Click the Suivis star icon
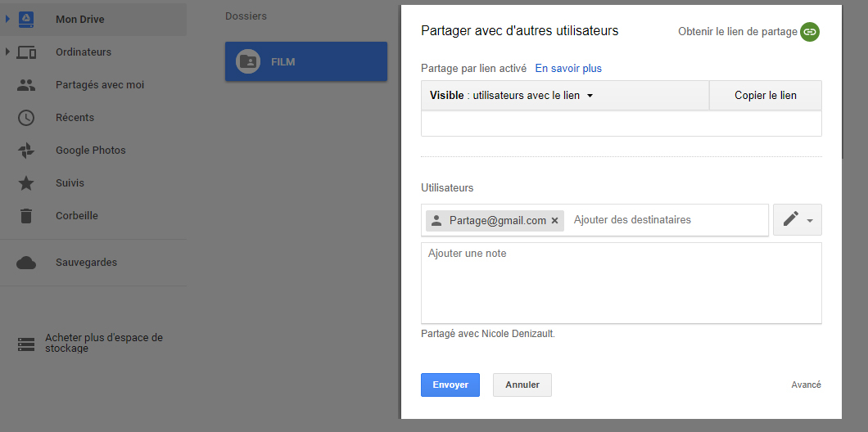Viewport: 868px width, 432px height. [26, 183]
